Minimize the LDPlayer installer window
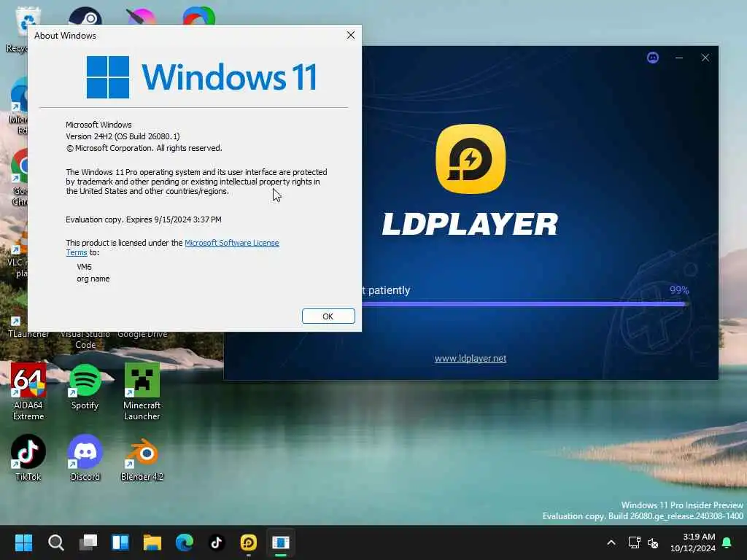The height and width of the screenshot is (560, 747). point(679,58)
